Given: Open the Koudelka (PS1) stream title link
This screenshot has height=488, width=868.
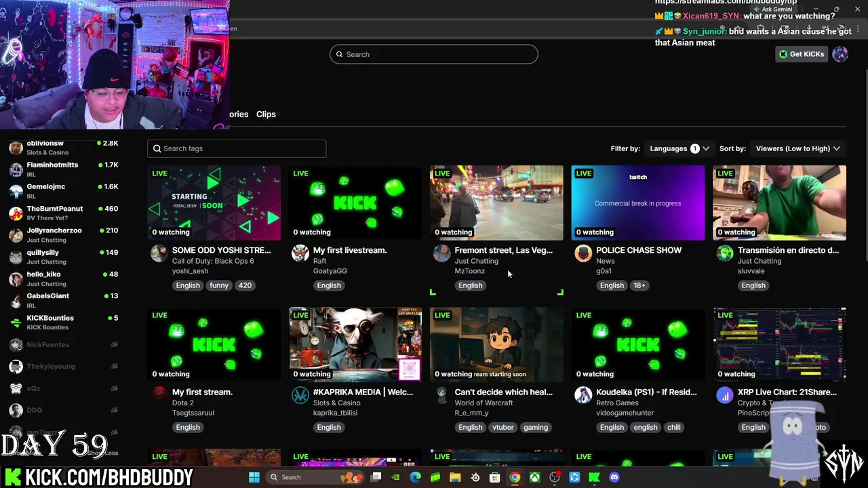Looking at the screenshot, I should [x=646, y=392].
